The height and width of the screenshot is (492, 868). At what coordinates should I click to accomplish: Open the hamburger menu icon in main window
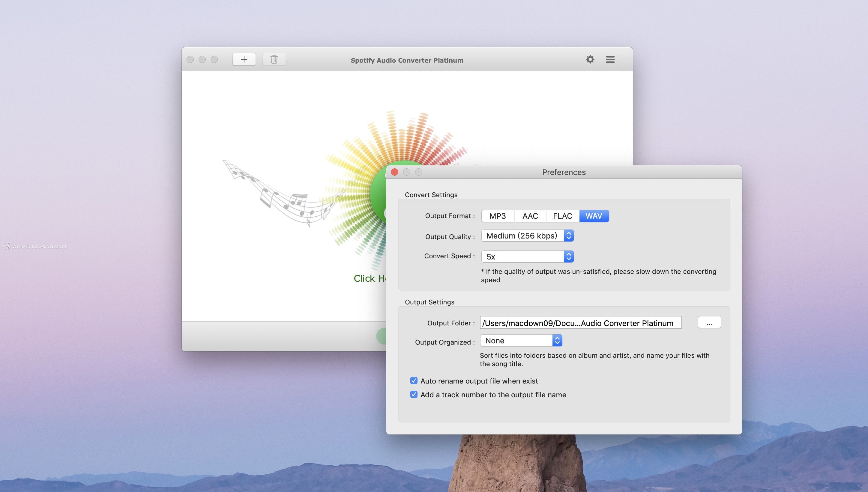pyautogui.click(x=610, y=59)
